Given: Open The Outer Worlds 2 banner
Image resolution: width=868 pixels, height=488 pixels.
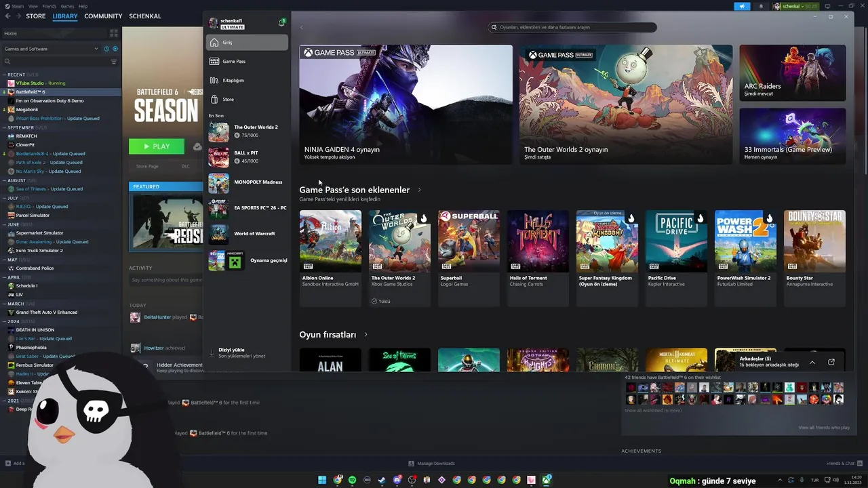Looking at the screenshot, I should click(x=626, y=104).
